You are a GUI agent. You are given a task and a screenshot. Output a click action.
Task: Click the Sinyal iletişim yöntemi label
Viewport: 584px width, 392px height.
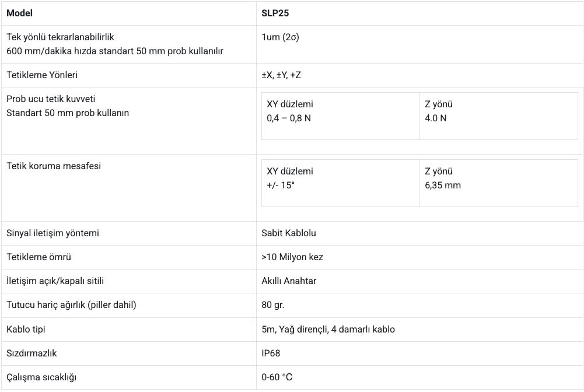pyautogui.click(x=53, y=233)
